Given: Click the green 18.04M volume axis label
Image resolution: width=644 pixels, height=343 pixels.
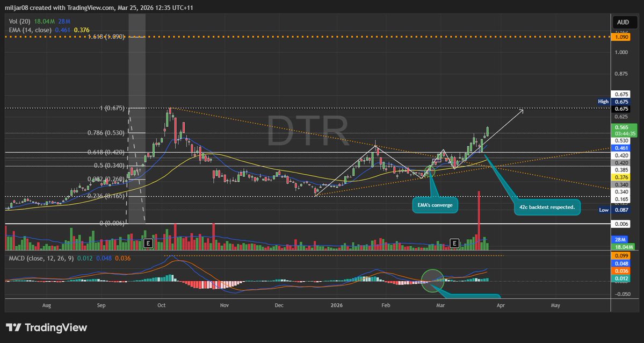Looking at the screenshot, I should [623, 247].
